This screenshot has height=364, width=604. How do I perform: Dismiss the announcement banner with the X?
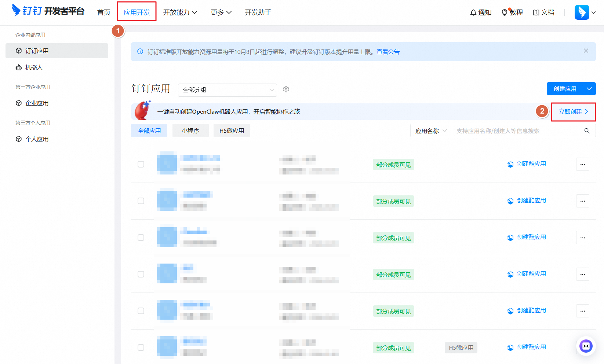(586, 51)
